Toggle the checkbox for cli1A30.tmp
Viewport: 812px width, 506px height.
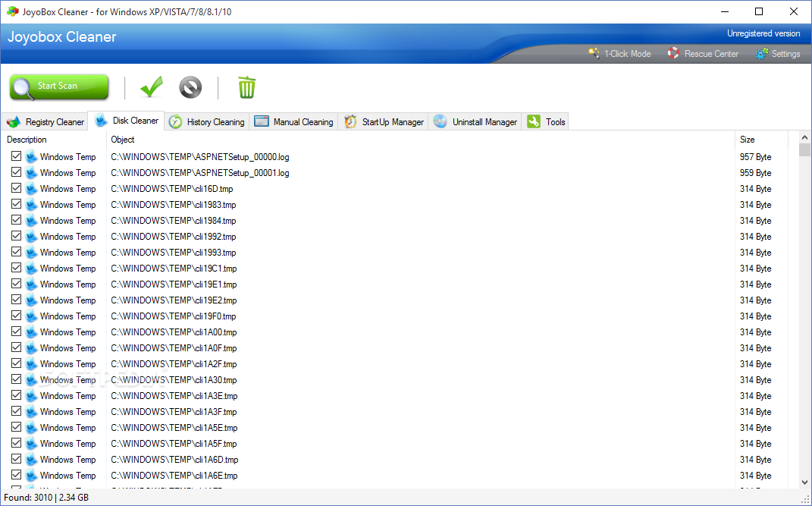(x=16, y=379)
